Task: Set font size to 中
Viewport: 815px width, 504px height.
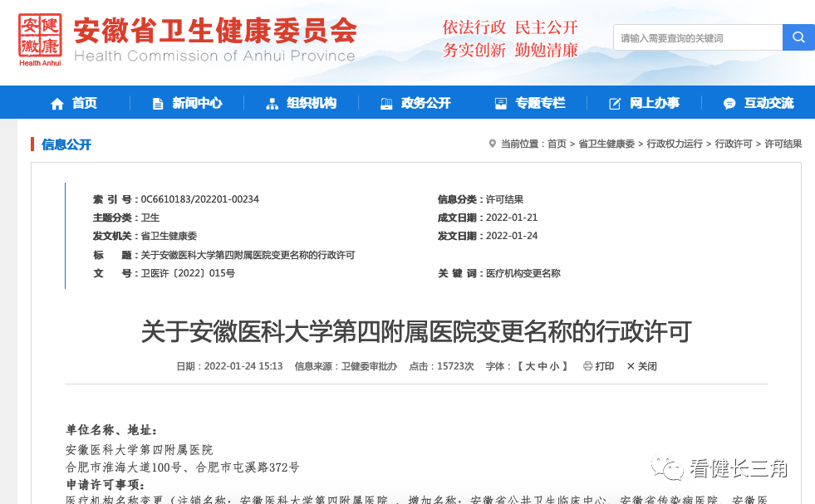Action: coord(543,366)
